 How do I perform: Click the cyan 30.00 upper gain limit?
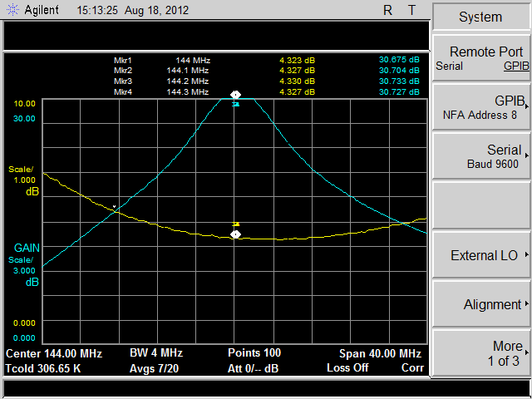coord(24,119)
